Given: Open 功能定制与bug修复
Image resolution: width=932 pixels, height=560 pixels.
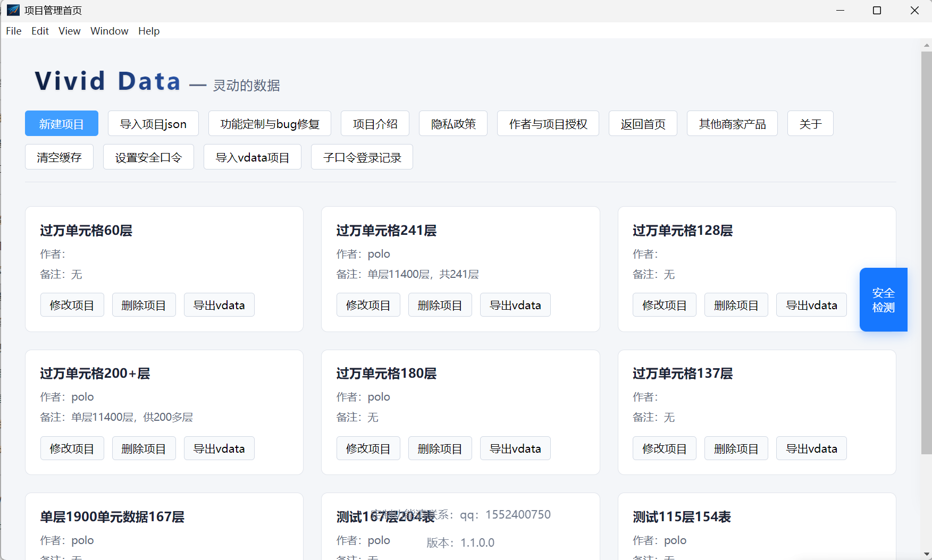Looking at the screenshot, I should (270, 123).
